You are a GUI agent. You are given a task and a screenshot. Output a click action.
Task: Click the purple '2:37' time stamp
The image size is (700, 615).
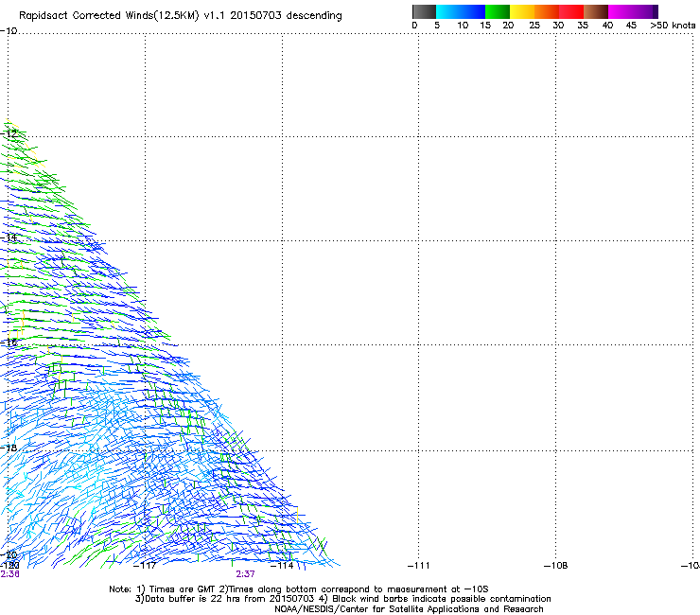[x=246, y=574]
